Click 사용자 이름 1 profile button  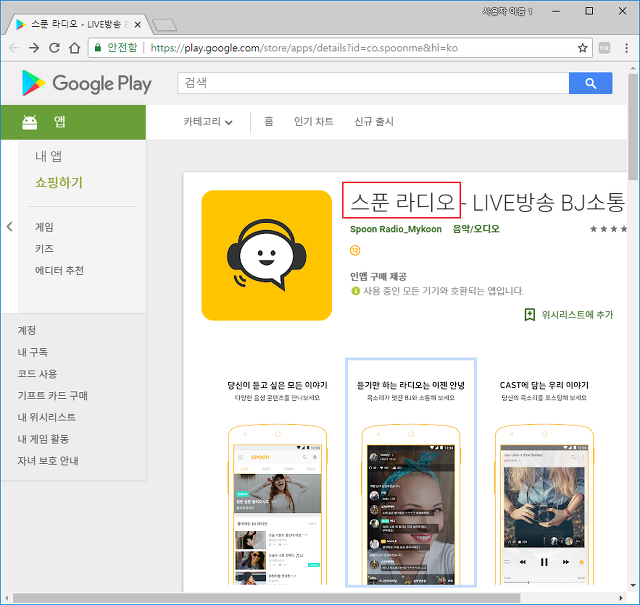coord(507,11)
